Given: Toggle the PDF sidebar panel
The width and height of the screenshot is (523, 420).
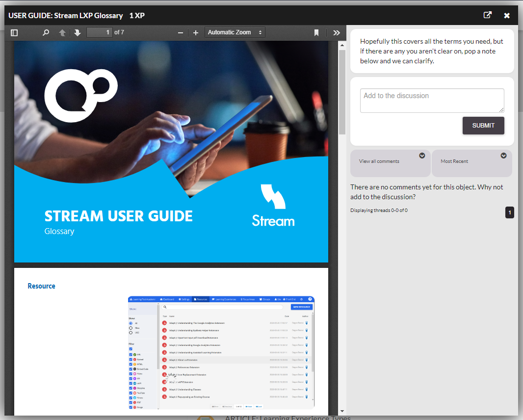Looking at the screenshot, I should click(x=14, y=33).
